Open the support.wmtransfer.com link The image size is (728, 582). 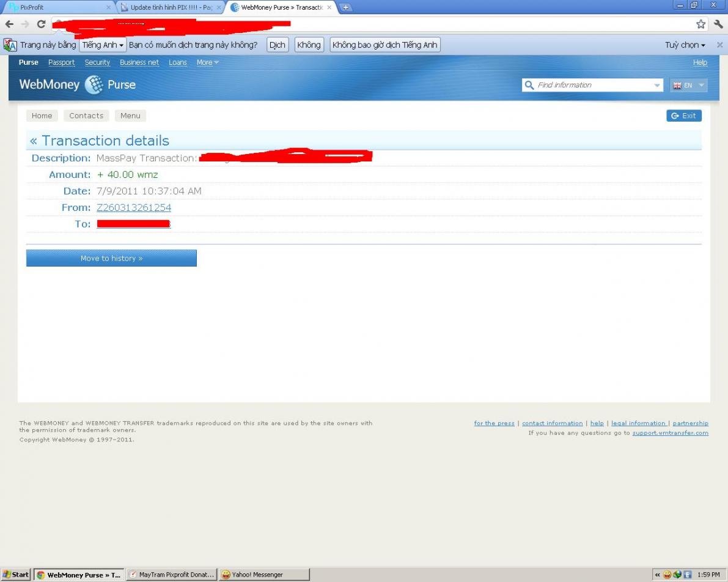671,433
